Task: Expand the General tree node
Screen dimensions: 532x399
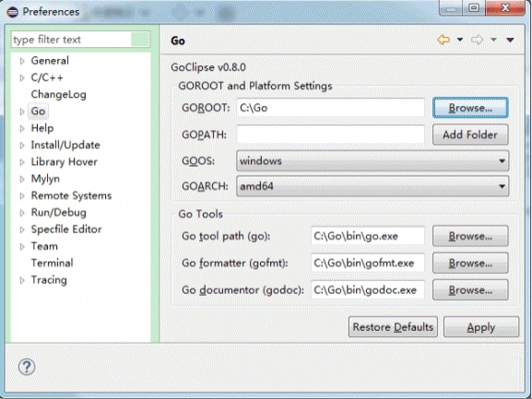Action: 22,61
